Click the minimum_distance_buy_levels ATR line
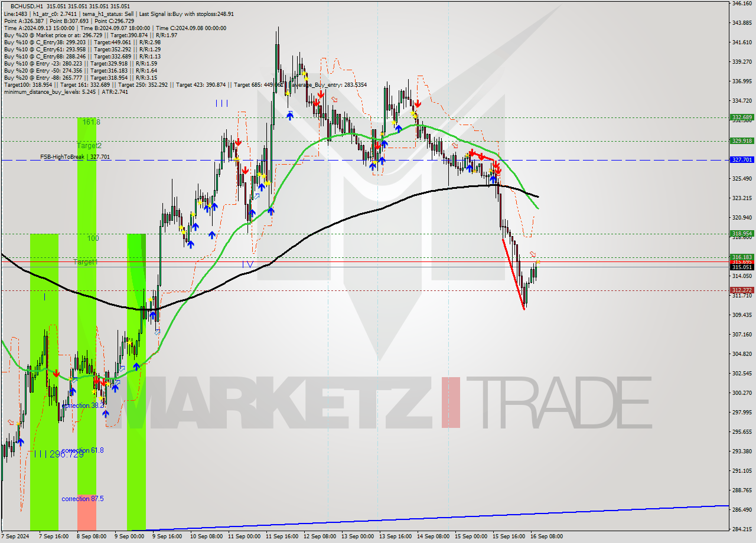The height and width of the screenshot is (543, 756). [66, 91]
